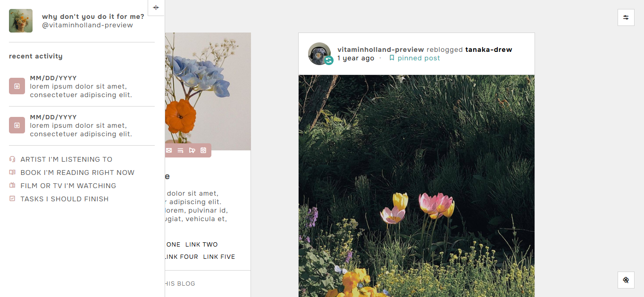Visit the tanaka-drew blog link
This screenshot has width=644, height=297.
click(489, 49)
